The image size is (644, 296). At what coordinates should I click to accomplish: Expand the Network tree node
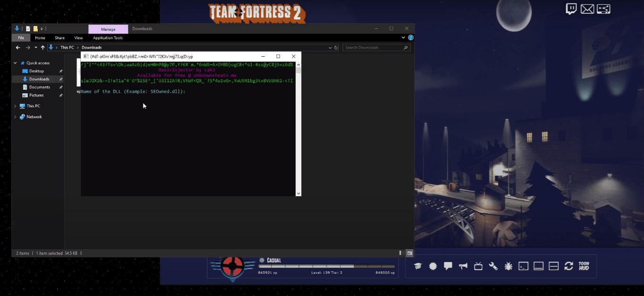[x=16, y=117]
